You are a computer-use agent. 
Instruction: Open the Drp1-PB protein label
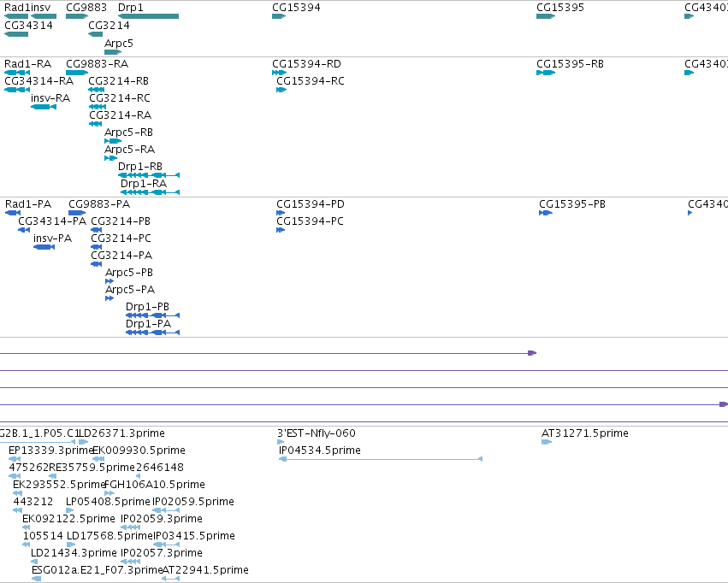147,307
